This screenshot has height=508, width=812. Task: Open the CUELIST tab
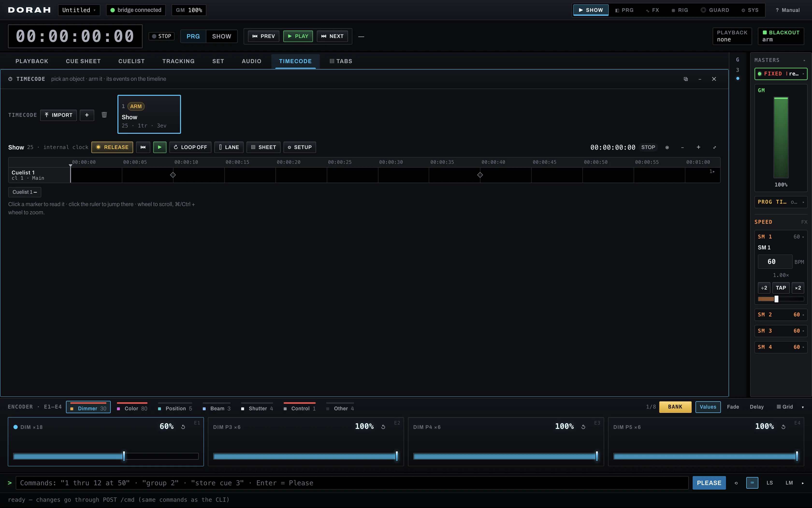(131, 61)
